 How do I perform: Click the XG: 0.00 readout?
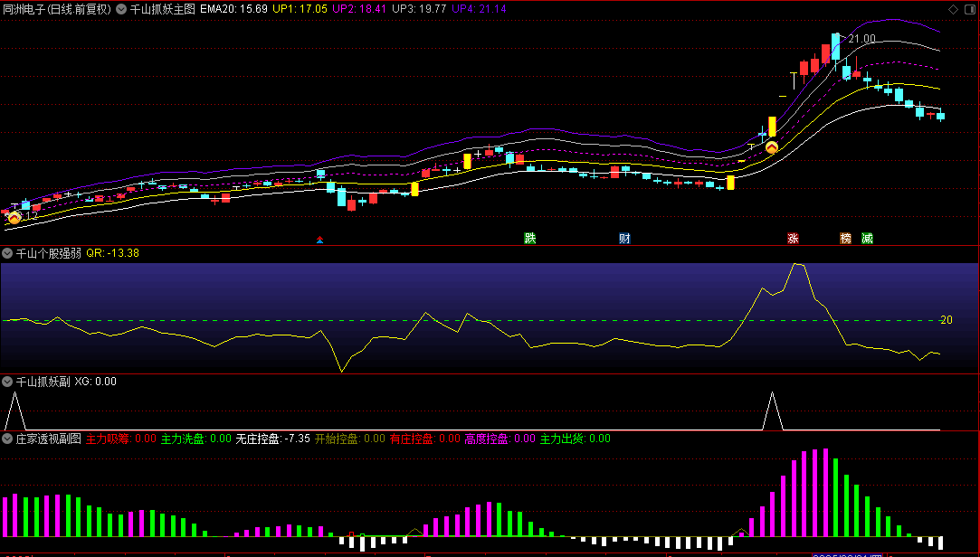[x=96, y=382]
